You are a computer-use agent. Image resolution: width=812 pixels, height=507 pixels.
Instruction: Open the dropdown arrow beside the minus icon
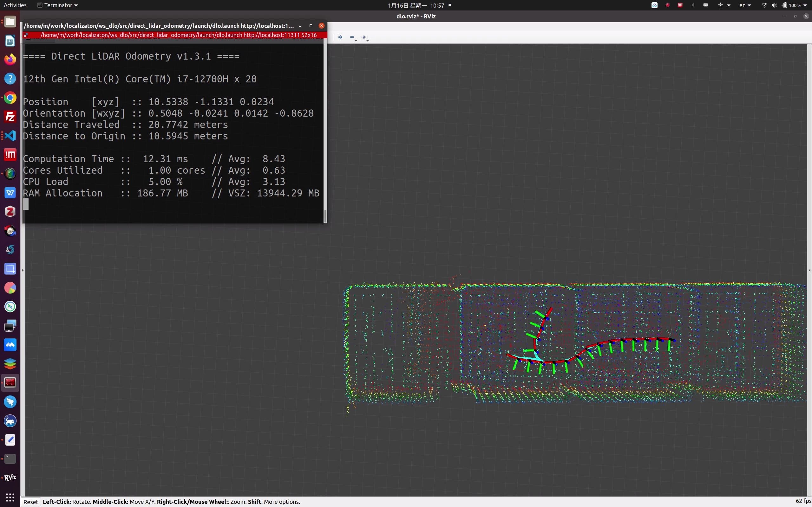356,41
